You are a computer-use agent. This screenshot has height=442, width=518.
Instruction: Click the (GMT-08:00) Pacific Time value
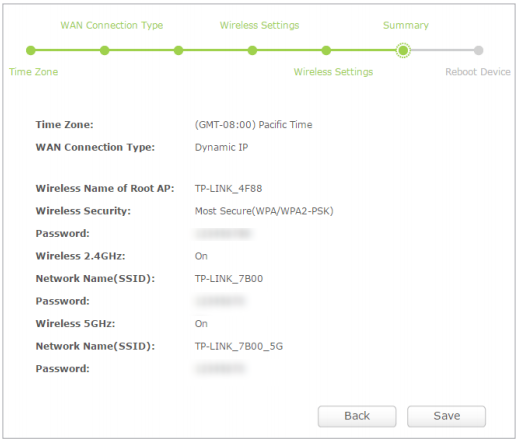[x=253, y=125]
